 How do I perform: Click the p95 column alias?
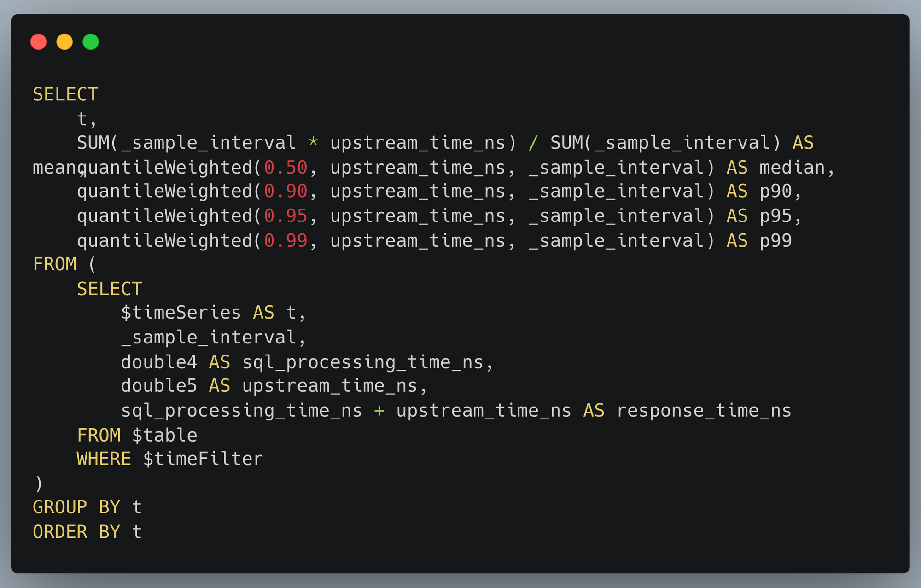pyautogui.click(x=775, y=216)
